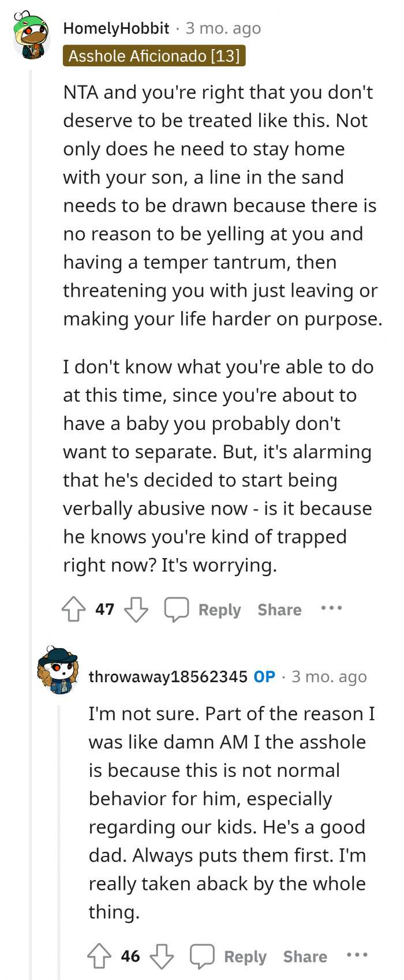Image resolution: width=404 pixels, height=980 pixels.
Task: Click Share under HomelyHobbit's comment
Action: click(x=279, y=608)
